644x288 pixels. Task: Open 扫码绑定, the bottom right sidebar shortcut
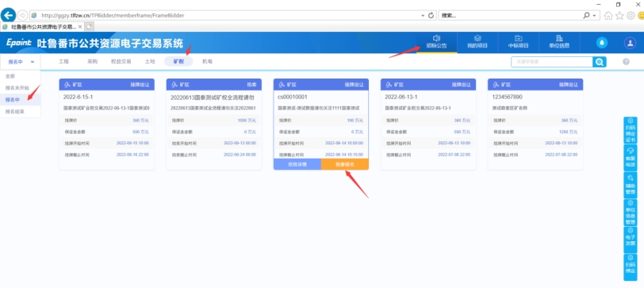point(630,267)
